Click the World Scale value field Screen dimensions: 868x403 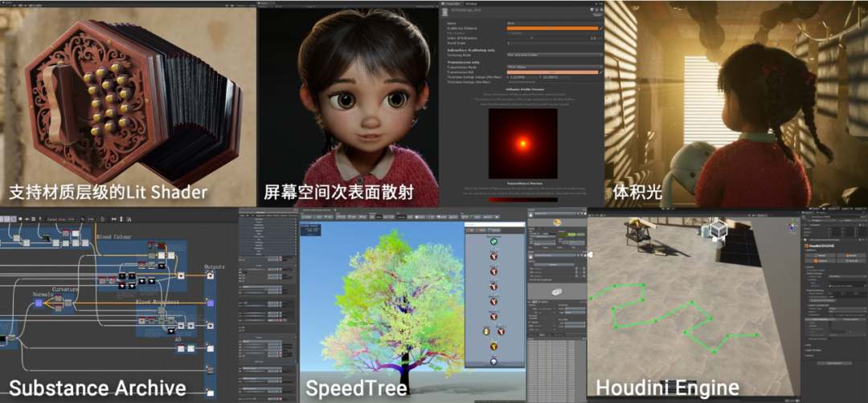click(555, 43)
